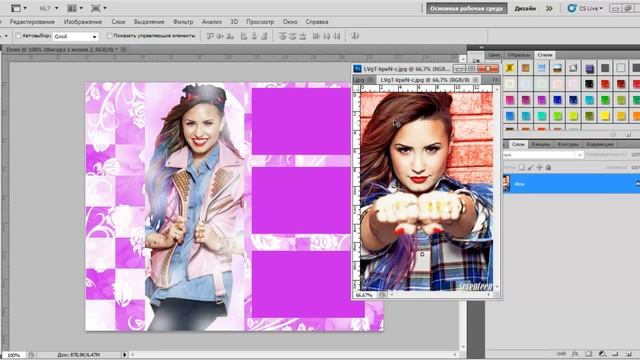Click the Clear style icon in Styles panel
640x360 pixels.
pyautogui.click(x=613, y=134)
